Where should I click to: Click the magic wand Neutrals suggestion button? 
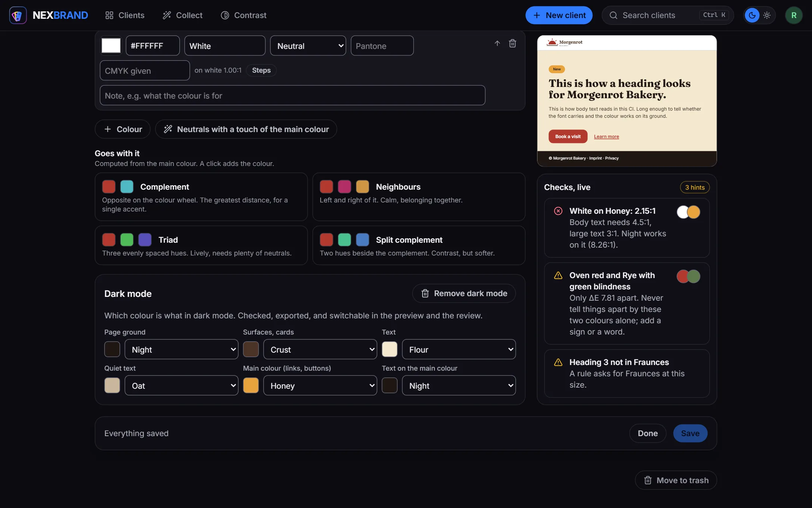tap(246, 129)
